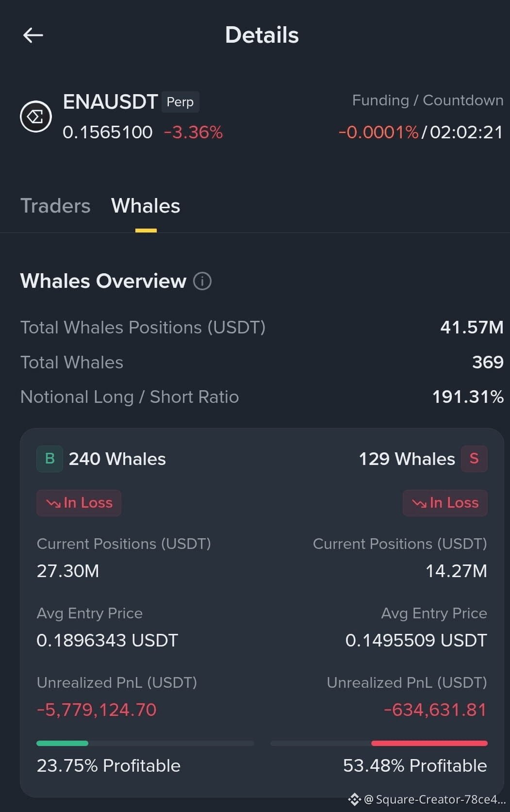The image size is (510, 812).
Task: Tap the Binance Square watermark logo
Action: click(354, 799)
